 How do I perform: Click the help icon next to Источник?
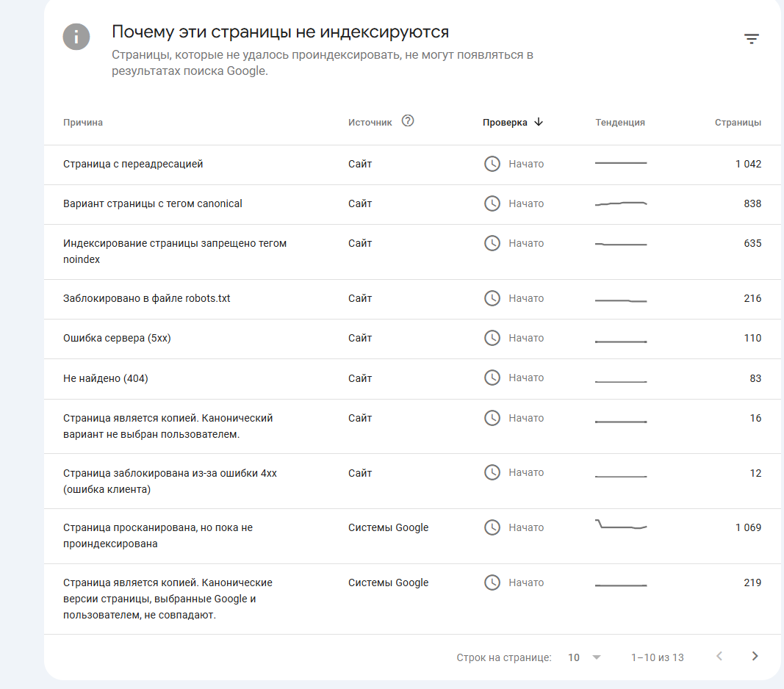pyautogui.click(x=408, y=121)
